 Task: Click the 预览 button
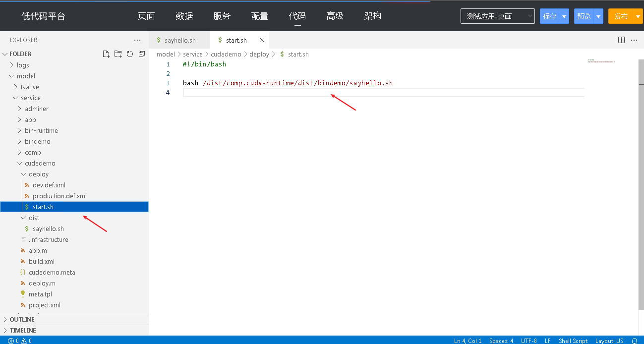pyautogui.click(x=584, y=16)
